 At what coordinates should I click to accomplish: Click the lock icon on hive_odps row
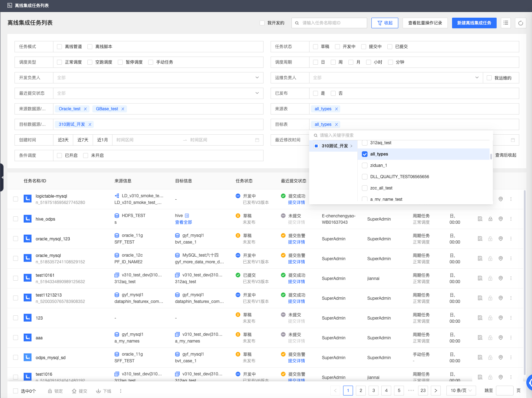490,219
